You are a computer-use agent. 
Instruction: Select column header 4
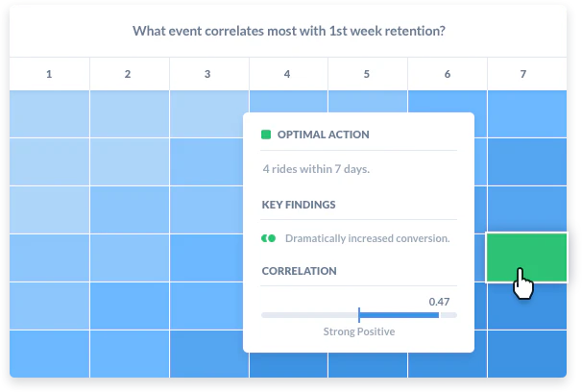(x=288, y=74)
